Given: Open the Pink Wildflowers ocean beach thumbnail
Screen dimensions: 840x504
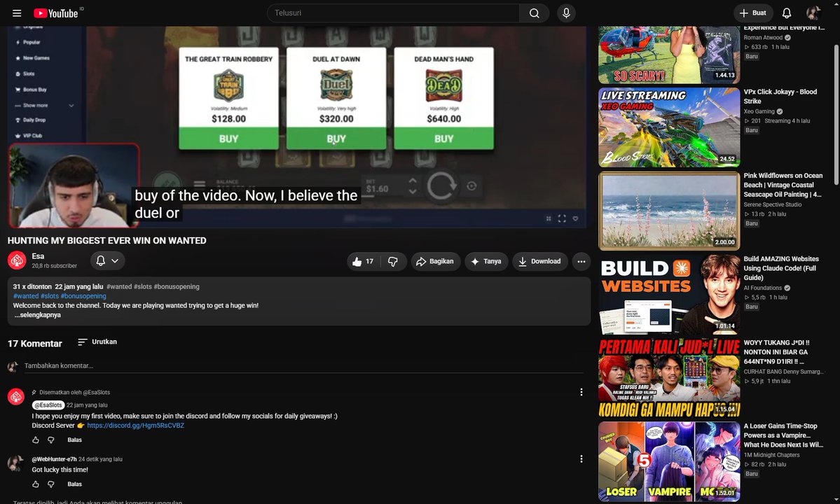Looking at the screenshot, I should [x=669, y=211].
